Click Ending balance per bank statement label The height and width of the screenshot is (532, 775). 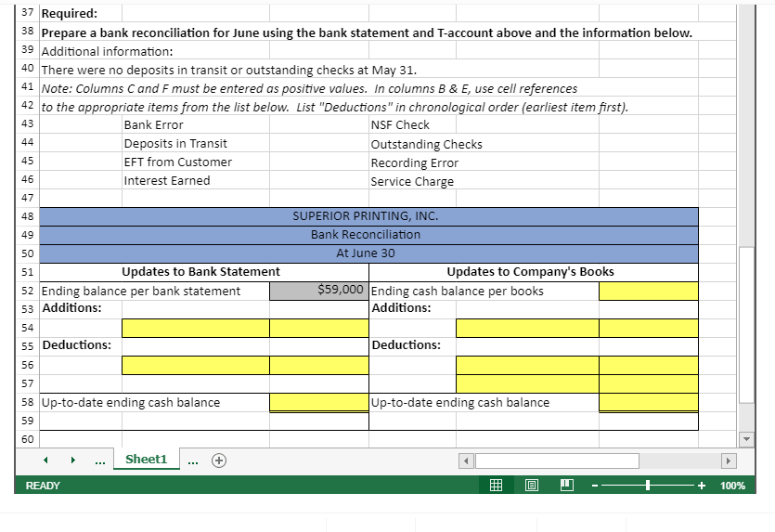[x=141, y=292]
